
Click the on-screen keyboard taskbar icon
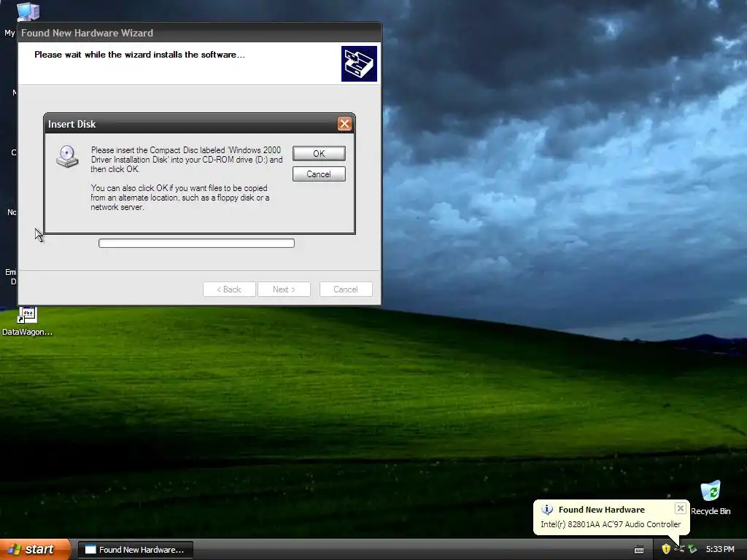pyautogui.click(x=639, y=550)
